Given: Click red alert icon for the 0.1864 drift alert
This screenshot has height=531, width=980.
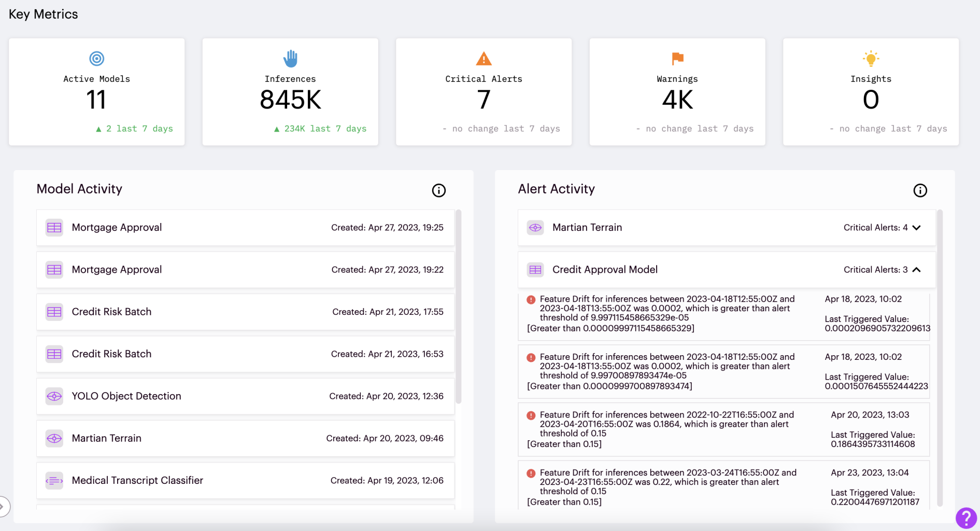Looking at the screenshot, I should 531,415.
